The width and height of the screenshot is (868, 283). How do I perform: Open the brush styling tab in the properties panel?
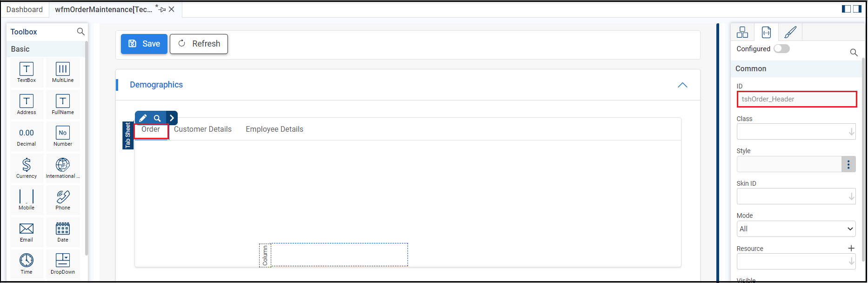(x=790, y=32)
